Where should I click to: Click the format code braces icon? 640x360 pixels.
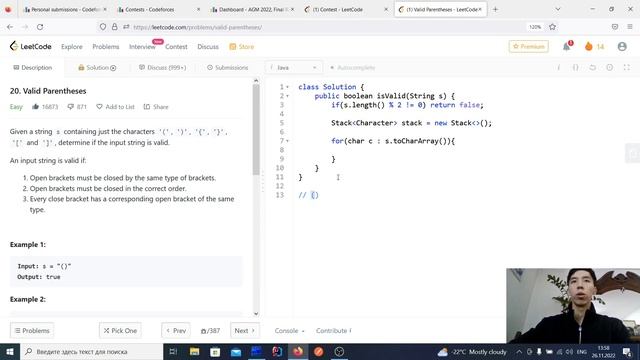(576, 67)
